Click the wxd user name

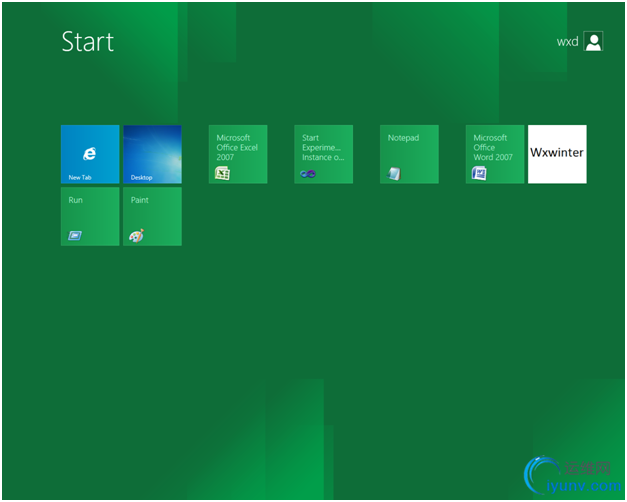tap(567, 42)
